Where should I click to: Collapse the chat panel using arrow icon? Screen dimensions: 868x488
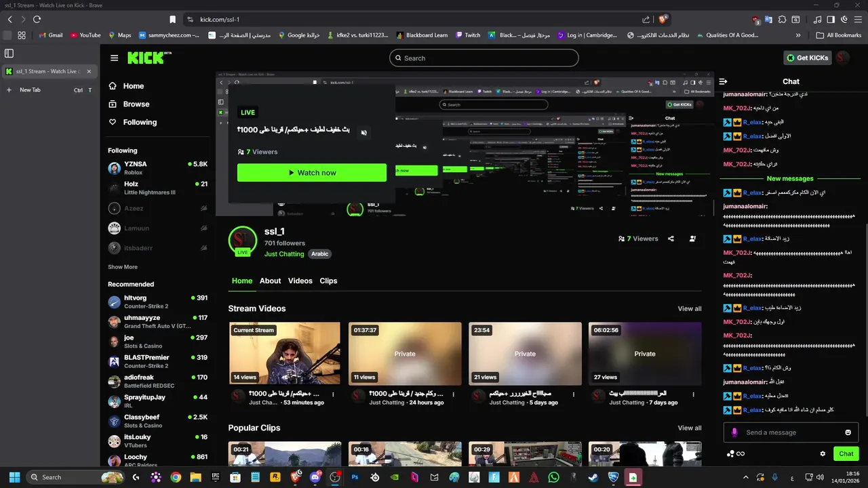(x=724, y=81)
